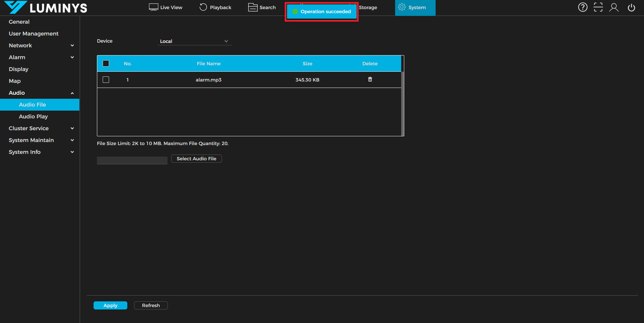Tick the checkbox for alarm.mp3 row
This screenshot has height=323, width=644.
[x=106, y=80]
